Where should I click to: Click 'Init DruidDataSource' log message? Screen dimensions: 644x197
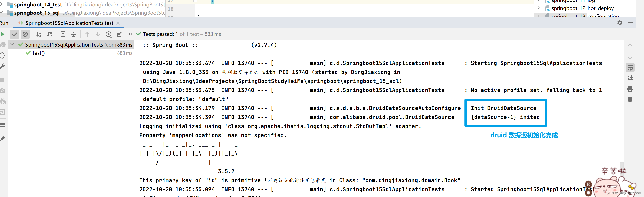pyautogui.click(x=503, y=108)
